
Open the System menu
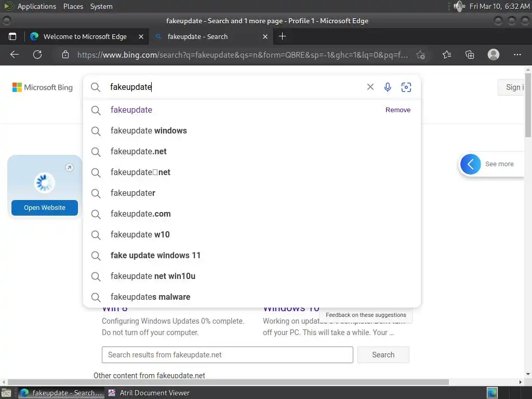click(101, 6)
